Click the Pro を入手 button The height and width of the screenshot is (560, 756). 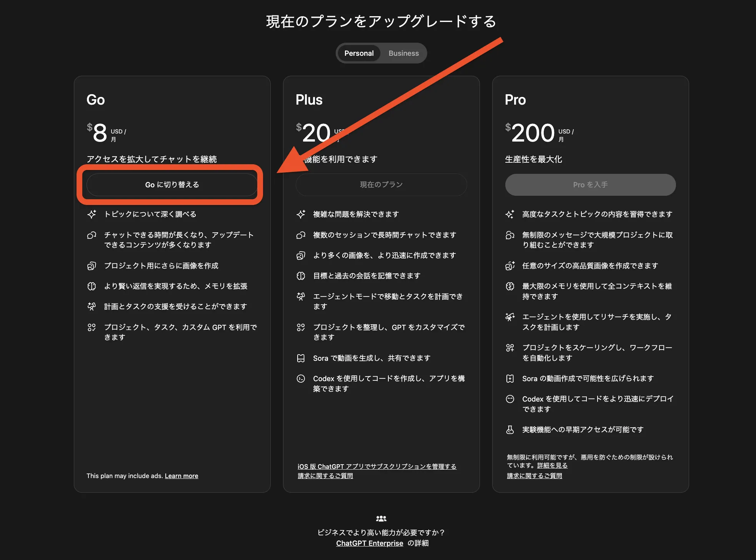590,185
